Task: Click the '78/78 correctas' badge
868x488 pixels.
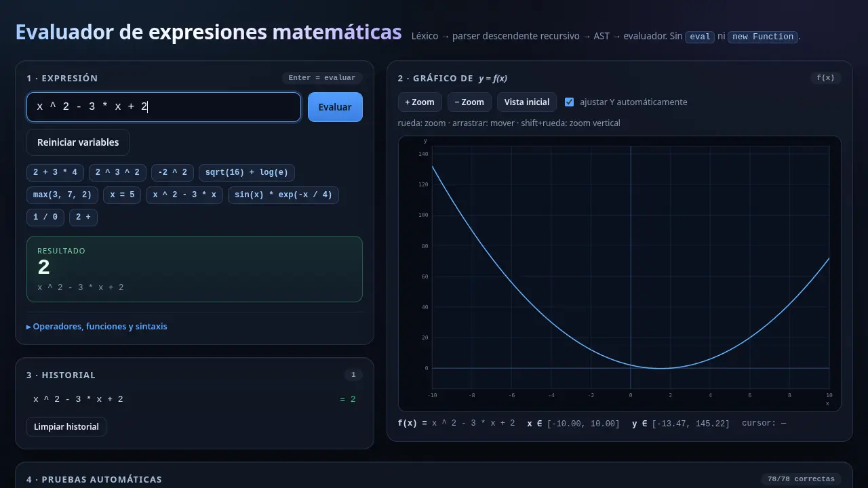Action: tap(801, 479)
